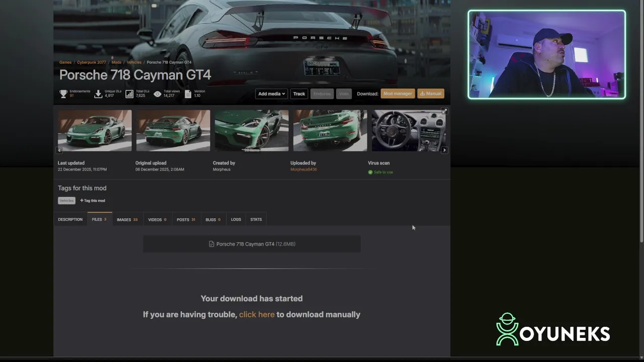644x362 pixels.
Task: Click the Last updated date text
Action: (82, 169)
